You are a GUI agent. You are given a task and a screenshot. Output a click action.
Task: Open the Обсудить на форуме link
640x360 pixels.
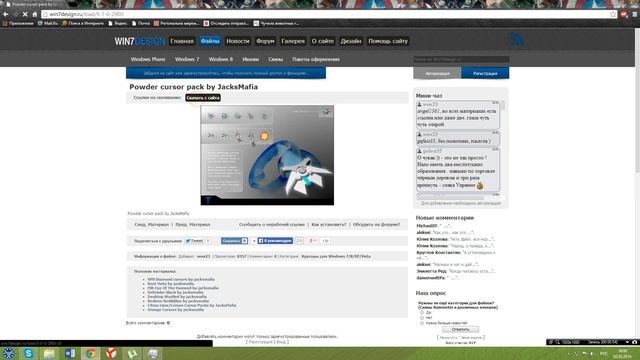[x=376, y=224]
